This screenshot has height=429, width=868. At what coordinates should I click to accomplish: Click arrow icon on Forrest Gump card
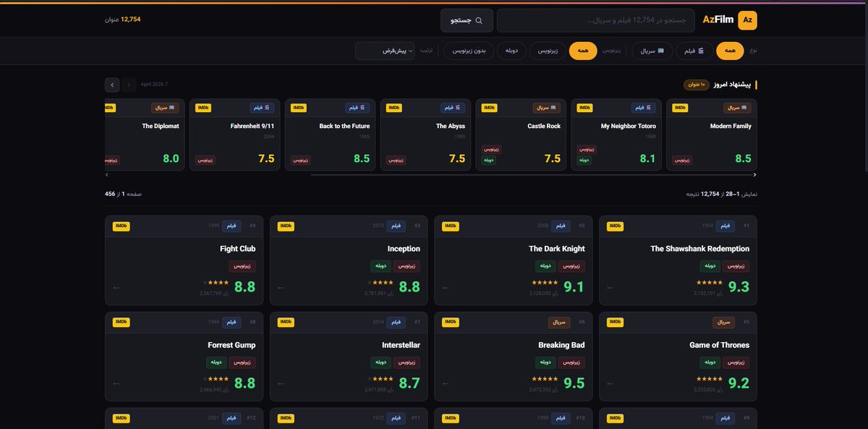[117, 383]
